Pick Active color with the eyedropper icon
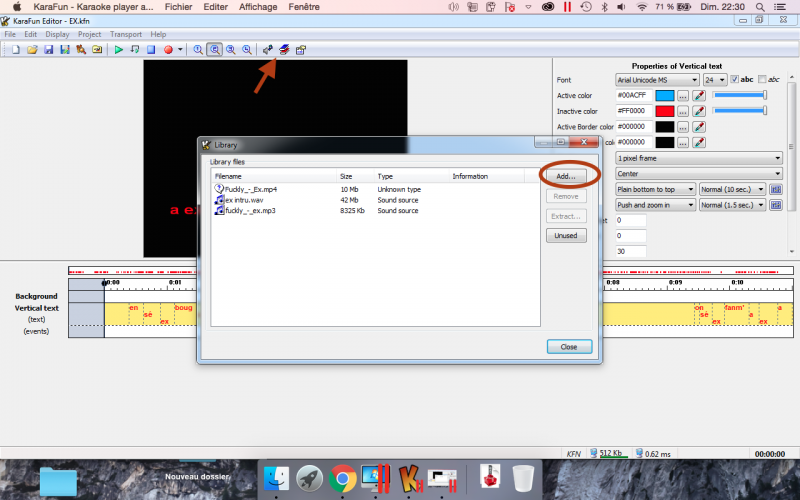The width and height of the screenshot is (800, 500). (699, 95)
